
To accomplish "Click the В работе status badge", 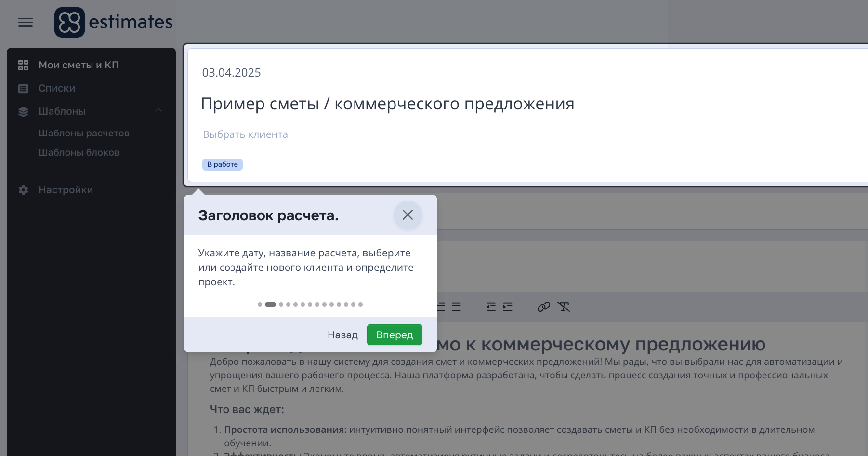I will pyautogui.click(x=222, y=164).
